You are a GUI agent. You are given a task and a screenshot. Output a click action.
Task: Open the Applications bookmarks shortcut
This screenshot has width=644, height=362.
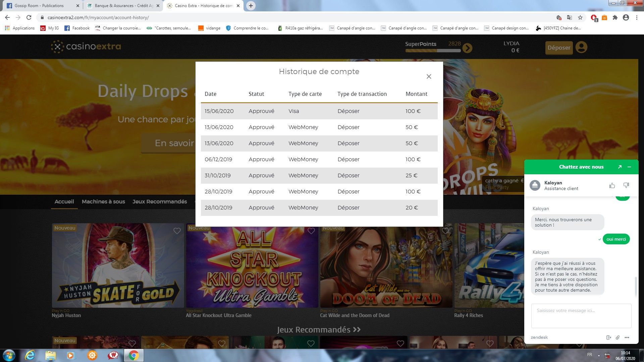20,28
